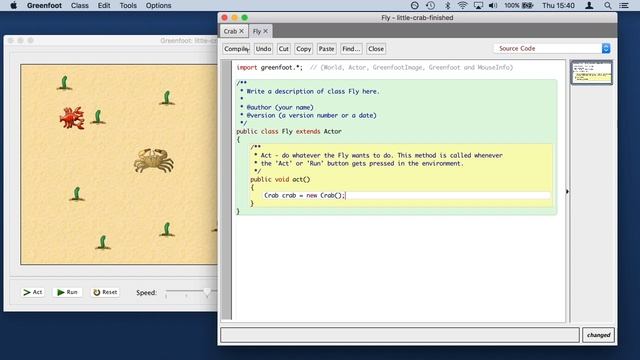640x360 pixels.
Task: Click the Paste button
Action: 326,49
